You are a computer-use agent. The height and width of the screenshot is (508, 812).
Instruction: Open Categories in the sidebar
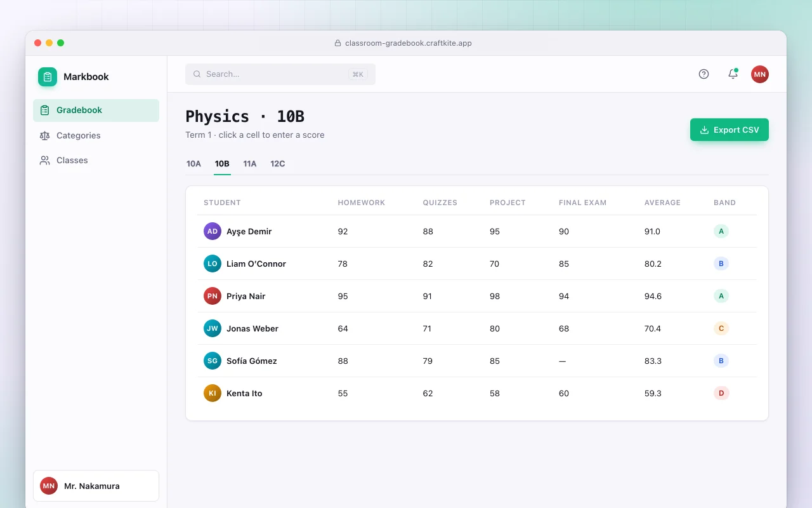(96, 135)
